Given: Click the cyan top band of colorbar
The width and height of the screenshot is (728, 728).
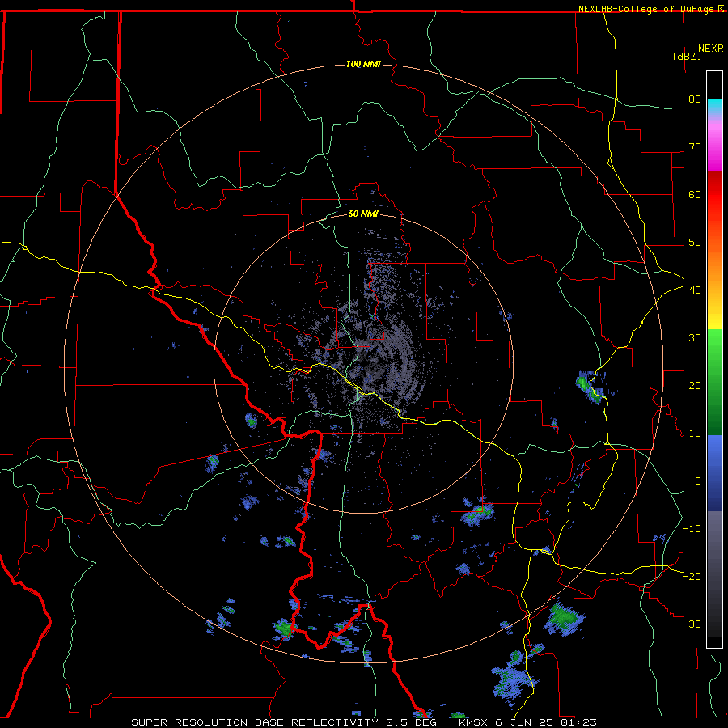Looking at the screenshot, I should click(x=714, y=107).
